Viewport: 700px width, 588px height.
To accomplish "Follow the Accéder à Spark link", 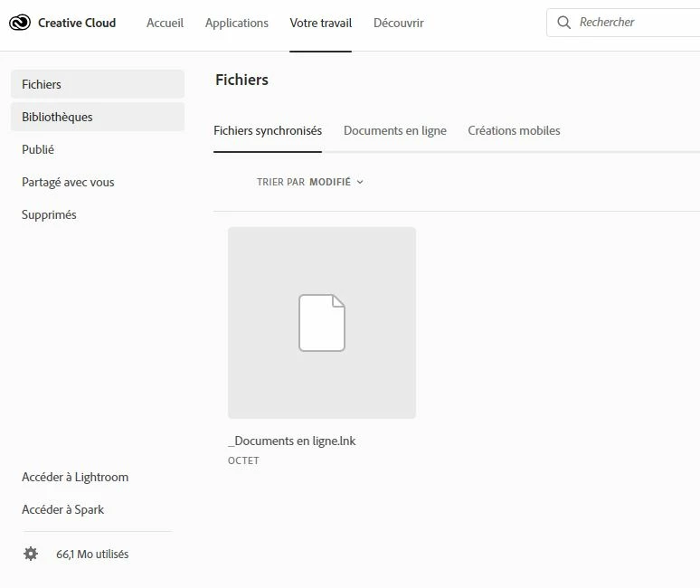I will coord(63,509).
